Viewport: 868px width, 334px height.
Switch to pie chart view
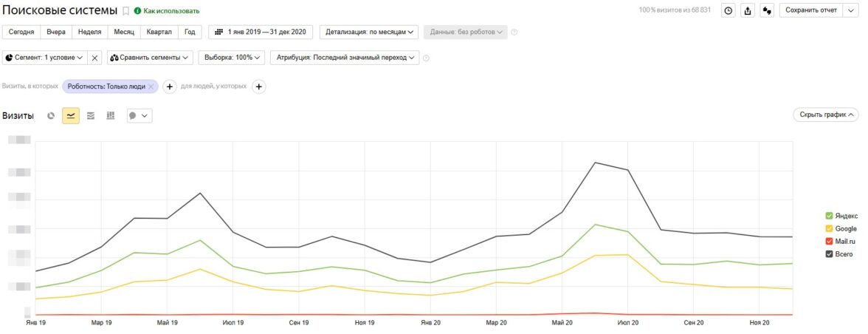51,116
